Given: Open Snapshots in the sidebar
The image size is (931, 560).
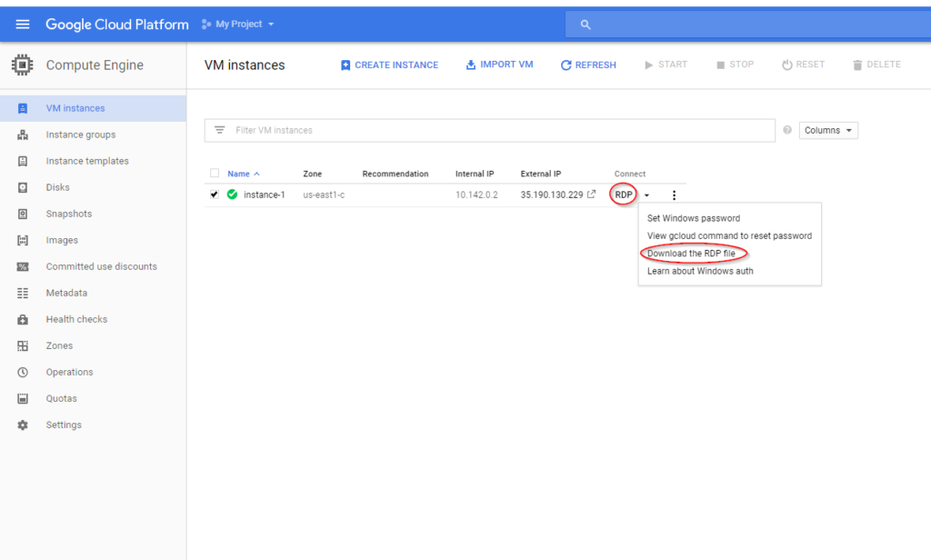Looking at the screenshot, I should (x=69, y=214).
